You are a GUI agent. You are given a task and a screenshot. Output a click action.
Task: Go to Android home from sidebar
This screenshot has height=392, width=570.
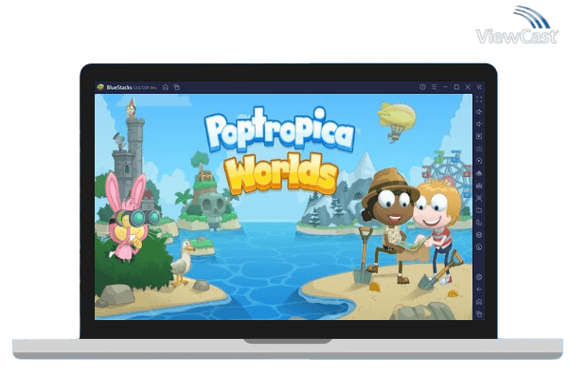pyautogui.click(x=479, y=302)
